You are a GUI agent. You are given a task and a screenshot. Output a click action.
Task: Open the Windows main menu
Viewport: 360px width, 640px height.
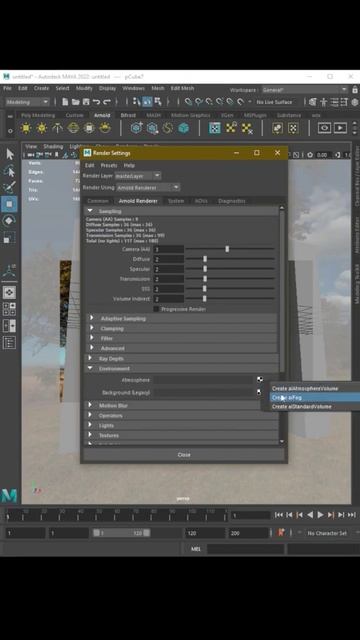click(x=133, y=88)
